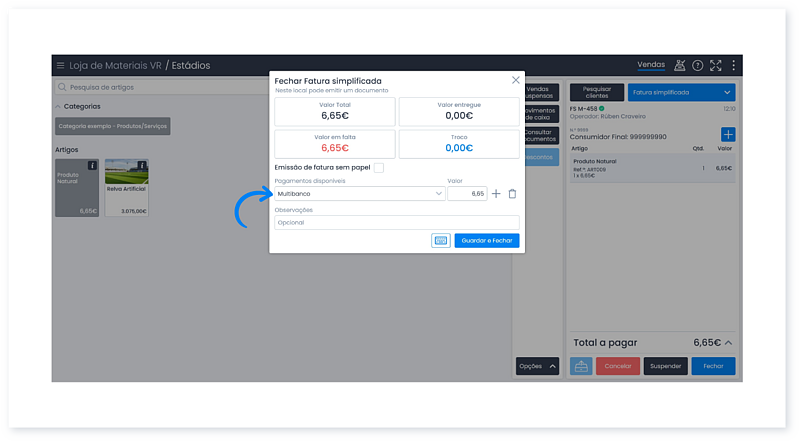Collapse the Categorias section
This screenshot has height=442, width=800.
coord(58,106)
